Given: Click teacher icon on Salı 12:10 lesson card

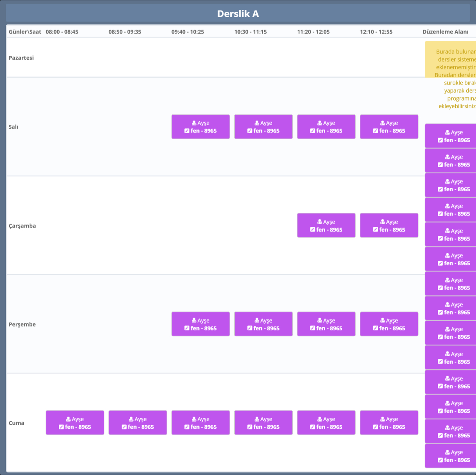Looking at the screenshot, I should (382, 123).
